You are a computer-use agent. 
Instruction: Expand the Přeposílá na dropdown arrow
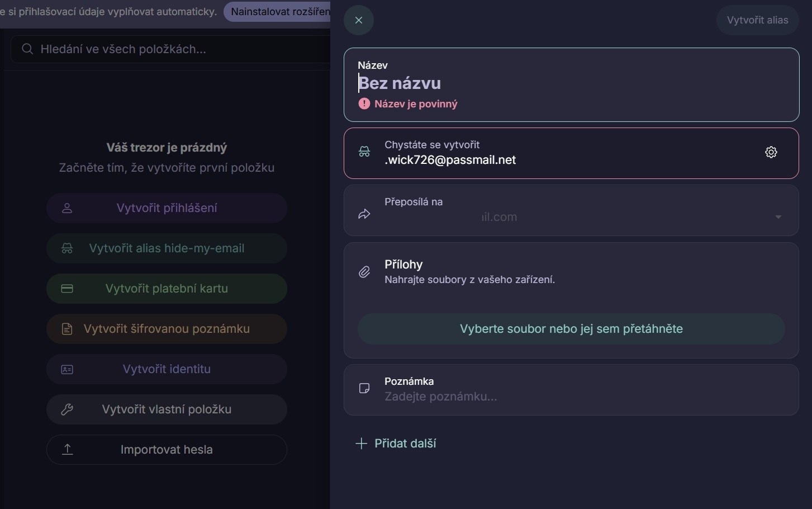pyautogui.click(x=778, y=217)
